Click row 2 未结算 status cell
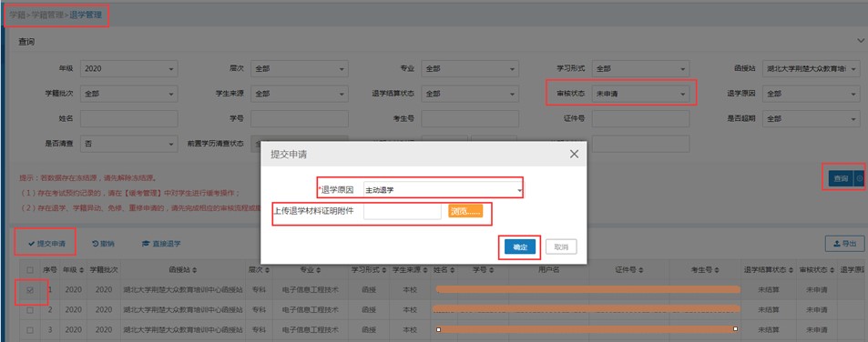This screenshot has width=868, height=342. click(769, 310)
